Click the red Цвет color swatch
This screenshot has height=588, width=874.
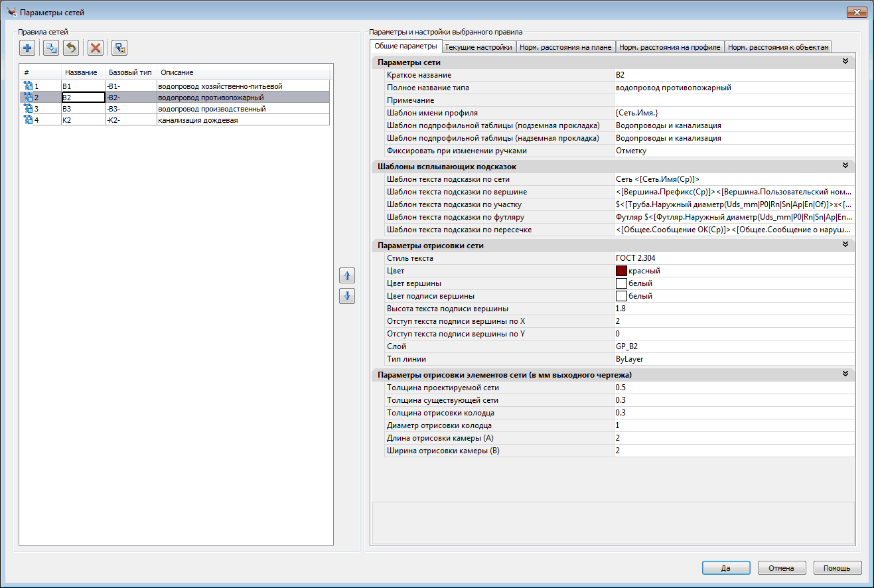[x=621, y=271]
